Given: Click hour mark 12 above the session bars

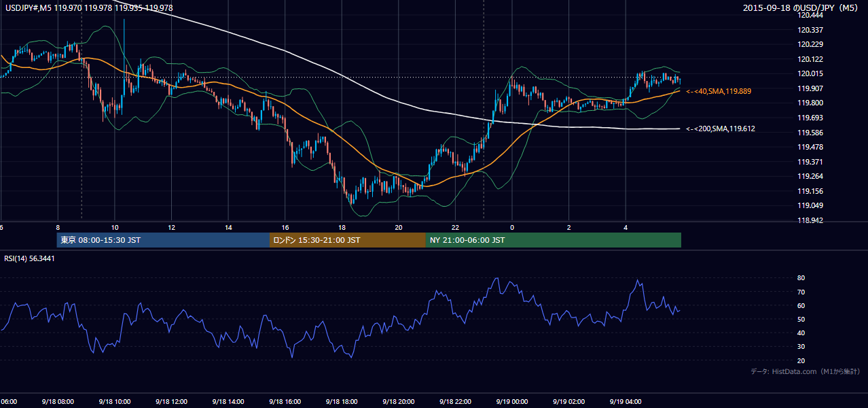Looking at the screenshot, I should (x=172, y=228).
